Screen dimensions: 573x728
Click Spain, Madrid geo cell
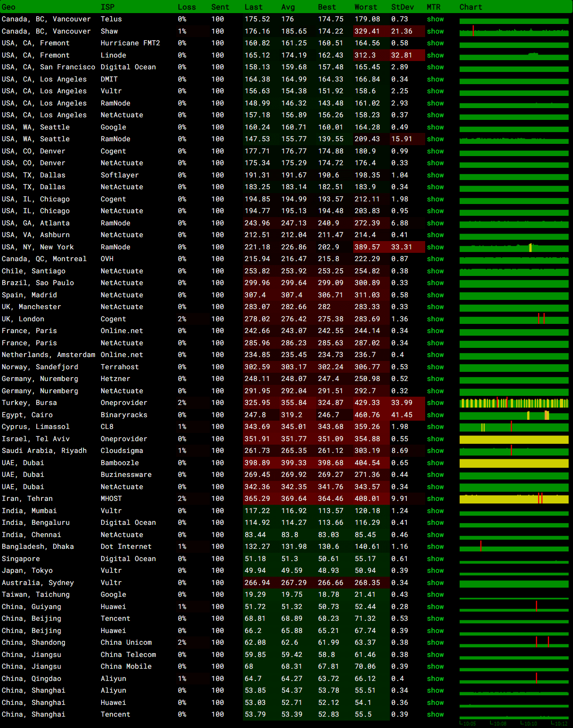pyautogui.click(x=29, y=295)
